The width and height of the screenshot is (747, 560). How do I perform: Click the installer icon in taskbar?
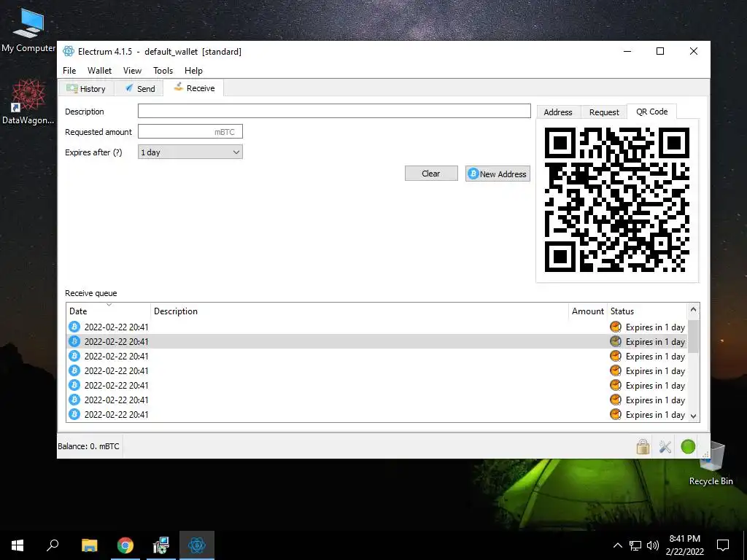[x=161, y=545]
